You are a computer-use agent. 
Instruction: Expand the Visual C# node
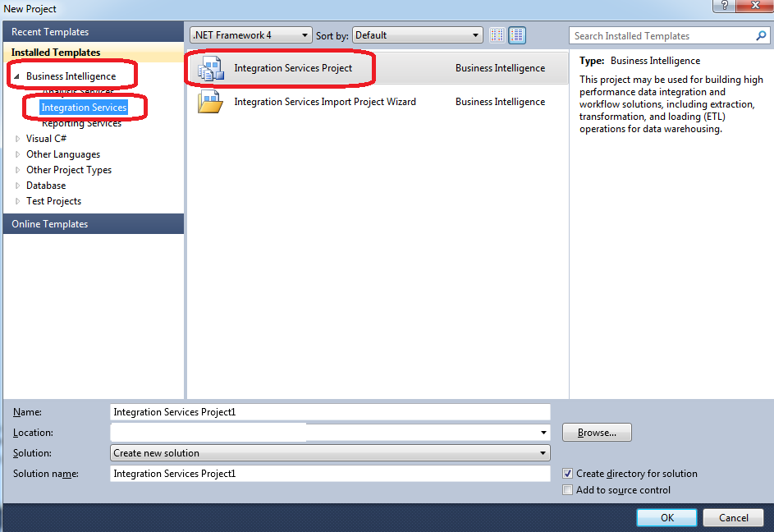(x=17, y=139)
